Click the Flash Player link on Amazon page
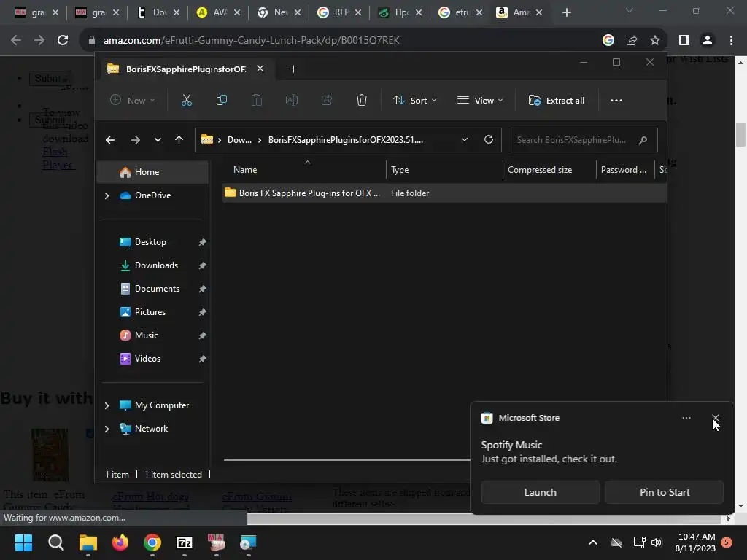The width and height of the screenshot is (747, 560). point(57,158)
